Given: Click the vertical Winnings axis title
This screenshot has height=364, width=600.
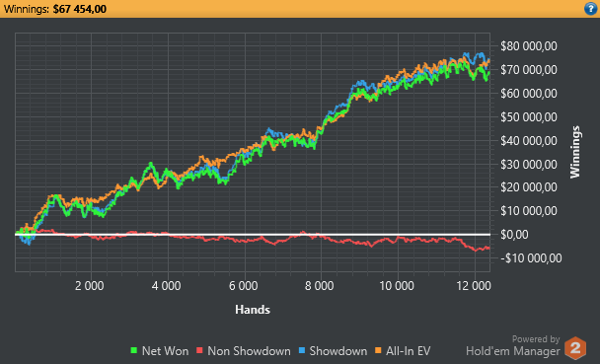Looking at the screenshot, I should pyautogui.click(x=575, y=152).
